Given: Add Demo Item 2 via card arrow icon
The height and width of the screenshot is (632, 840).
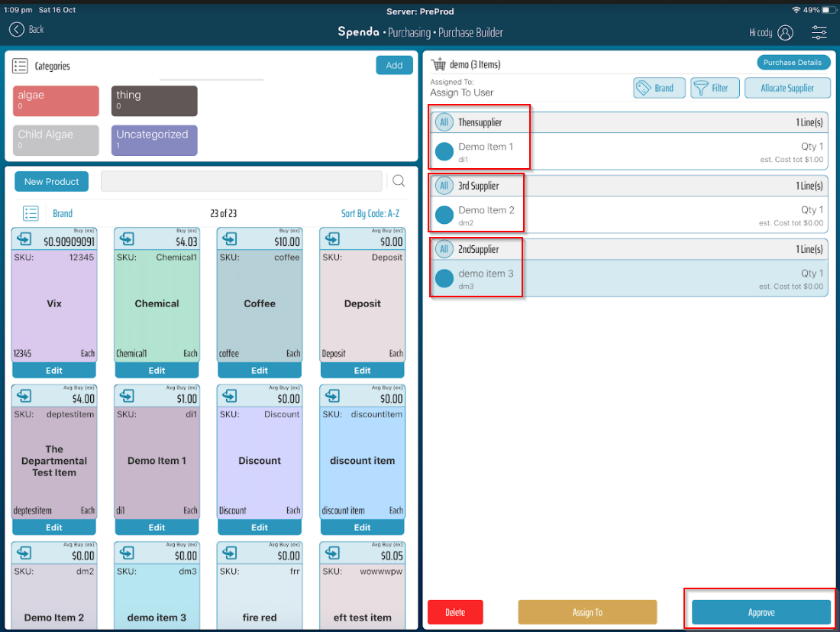Looking at the screenshot, I should point(24,553).
